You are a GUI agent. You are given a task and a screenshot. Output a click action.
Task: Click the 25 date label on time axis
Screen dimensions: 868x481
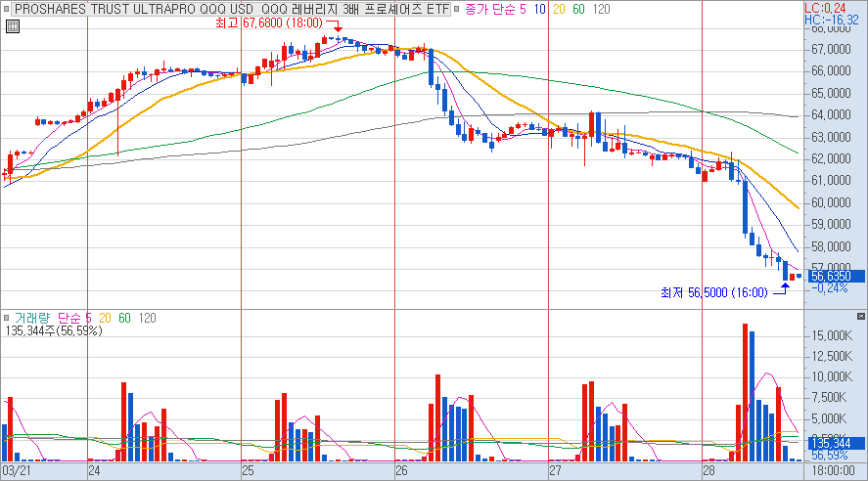click(248, 471)
